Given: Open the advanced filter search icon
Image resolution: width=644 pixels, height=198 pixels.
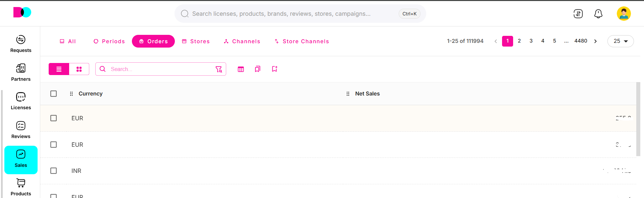Looking at the screenshot, I should 219,69.
